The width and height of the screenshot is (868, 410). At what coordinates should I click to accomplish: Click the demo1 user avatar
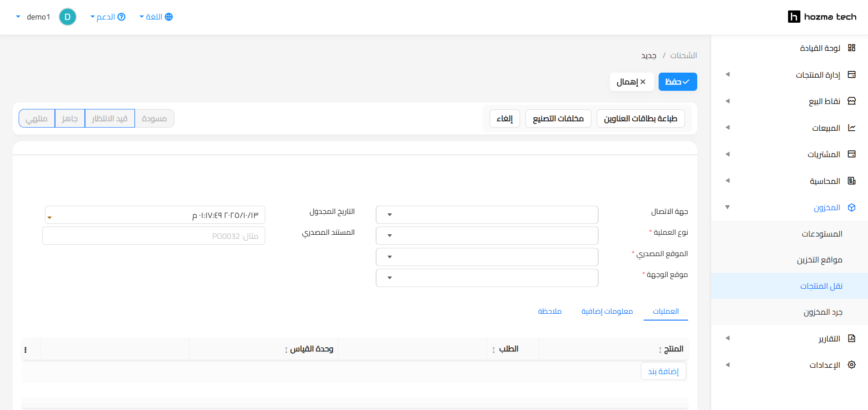tap(68, 17)
